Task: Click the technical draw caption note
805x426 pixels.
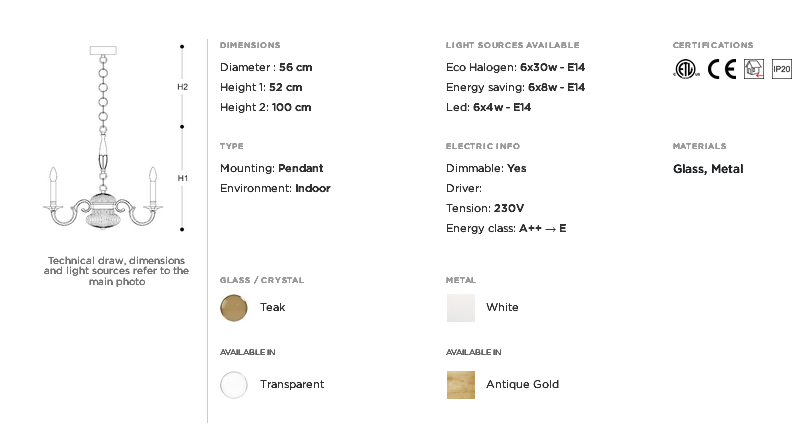Action: coord(117,271)
